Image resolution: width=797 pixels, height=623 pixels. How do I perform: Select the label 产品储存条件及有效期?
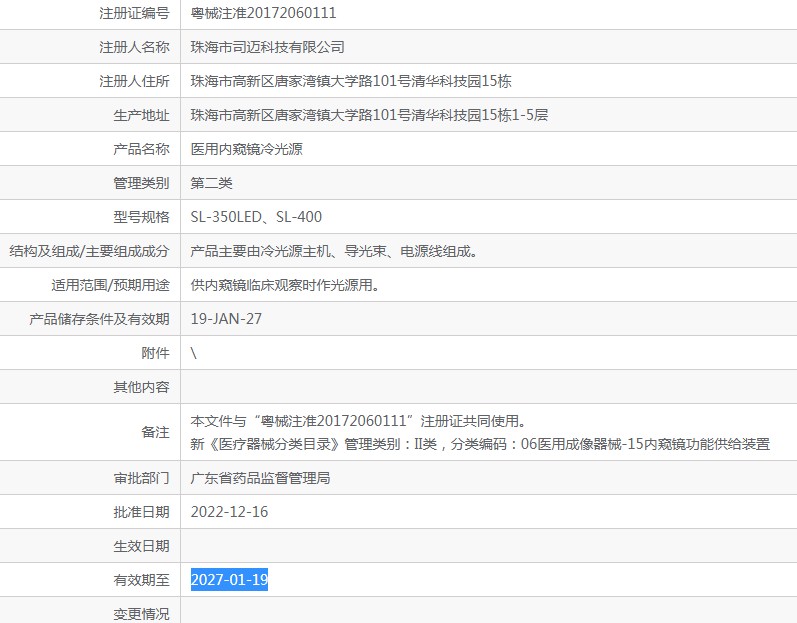pyautogui.click(x=99, y=319)
